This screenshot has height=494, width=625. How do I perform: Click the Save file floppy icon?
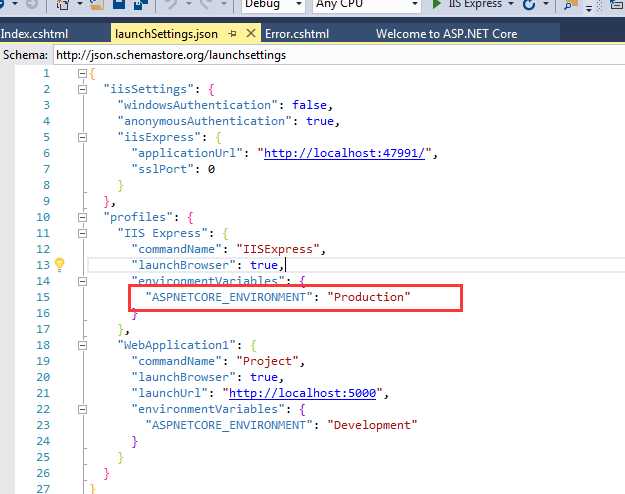[x=119, y=4]
